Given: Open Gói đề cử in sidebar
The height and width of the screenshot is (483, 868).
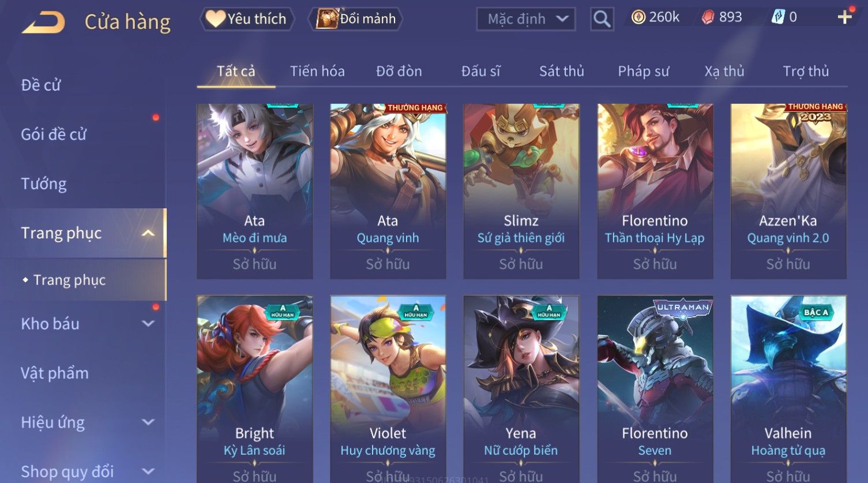Looking at the screenshot, I should coord(54,134).
